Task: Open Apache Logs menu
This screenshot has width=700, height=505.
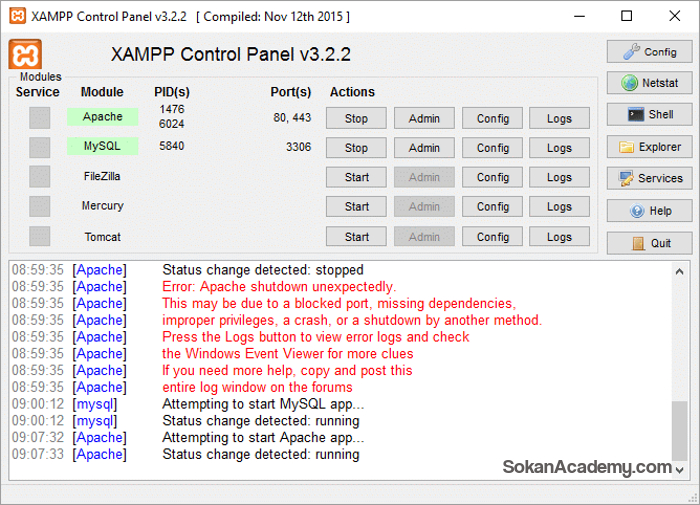Action: [x=559, y=118]
